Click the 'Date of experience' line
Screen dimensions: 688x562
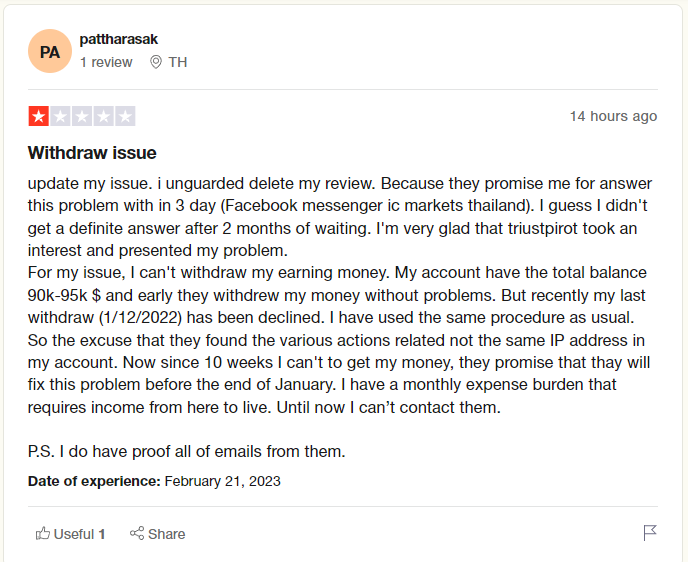point(154,481)
